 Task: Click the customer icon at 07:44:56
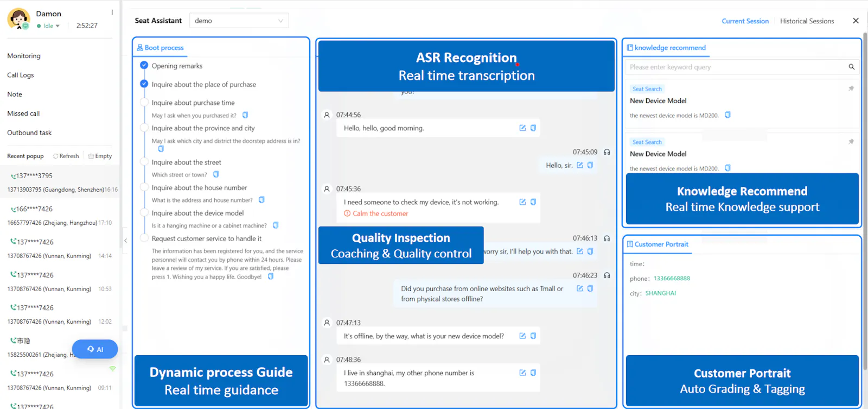(x=327, y=115)
